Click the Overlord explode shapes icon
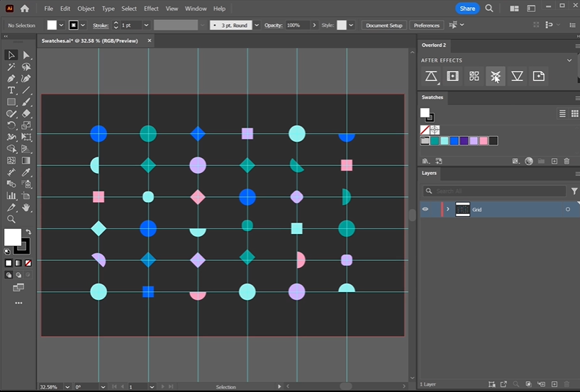580x392 pixels. 496,77
